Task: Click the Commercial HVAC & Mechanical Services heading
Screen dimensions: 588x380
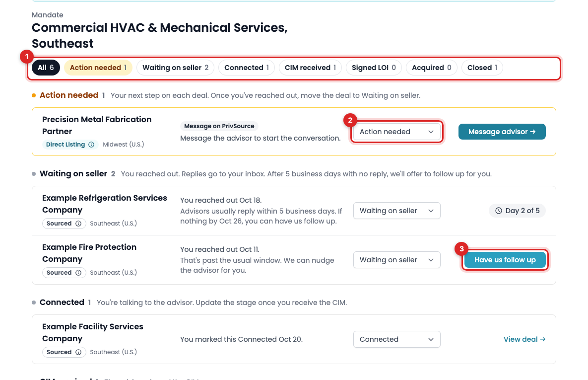Action: coord(160,36)
